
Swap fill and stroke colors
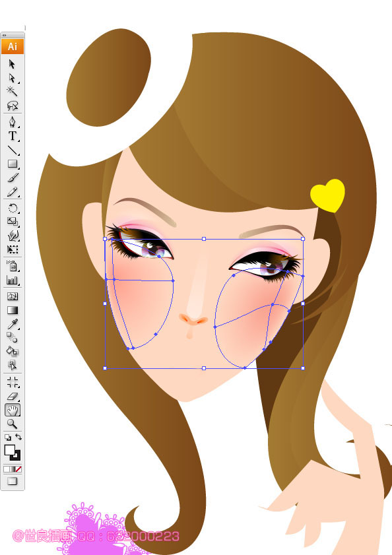pos(18,437)
